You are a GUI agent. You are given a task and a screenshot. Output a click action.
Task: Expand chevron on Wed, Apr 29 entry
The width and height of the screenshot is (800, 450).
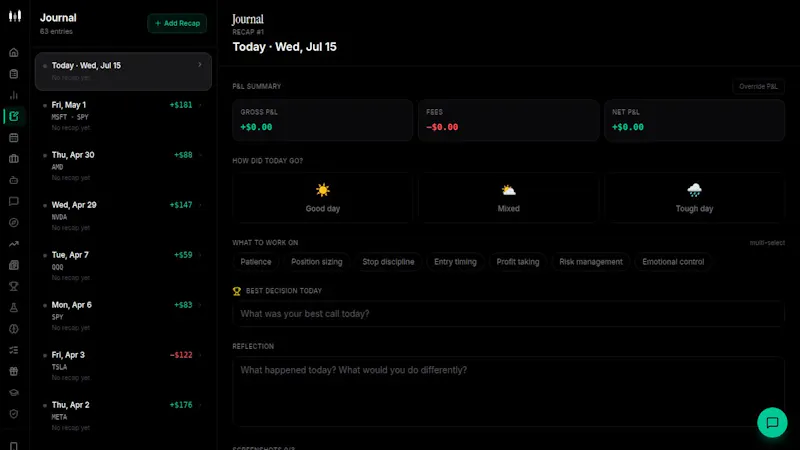click(200, 205)
